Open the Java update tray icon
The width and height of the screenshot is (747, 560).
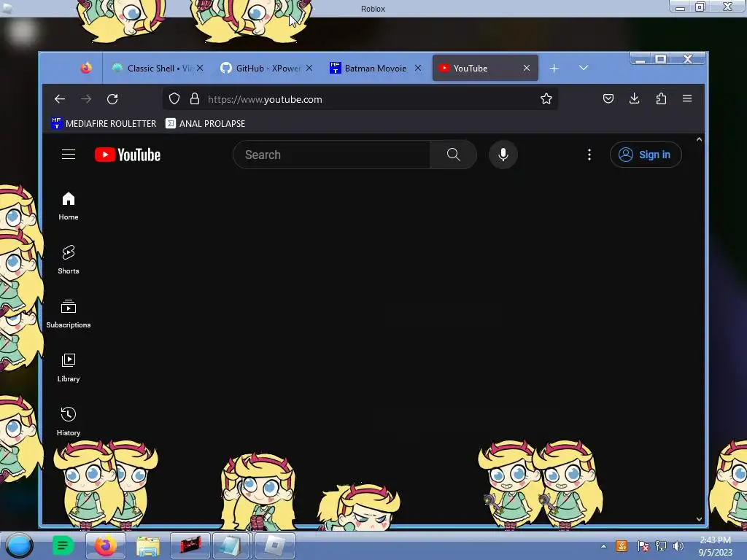coord(622,546)
